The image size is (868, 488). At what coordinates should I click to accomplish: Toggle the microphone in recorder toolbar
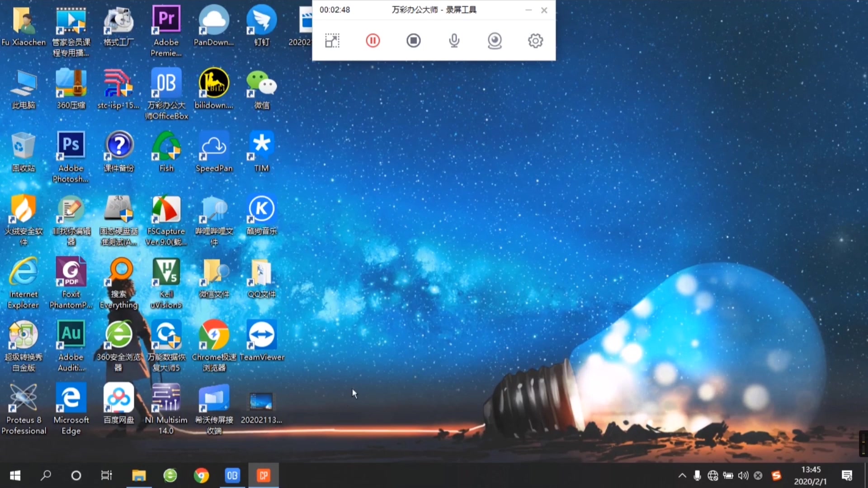click(454, 41)
